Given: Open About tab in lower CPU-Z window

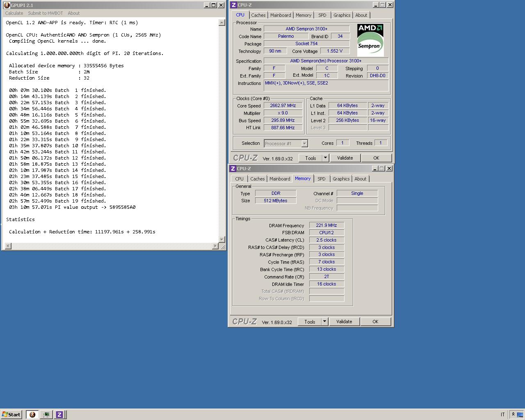Looking at the screenshot, I should tap(361, 179).
